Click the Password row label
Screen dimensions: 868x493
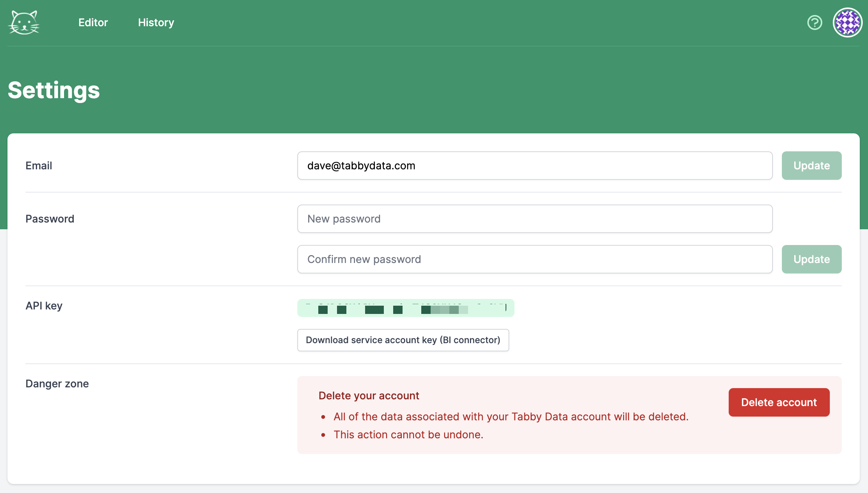pyautogui.click(x=50, y=219)
